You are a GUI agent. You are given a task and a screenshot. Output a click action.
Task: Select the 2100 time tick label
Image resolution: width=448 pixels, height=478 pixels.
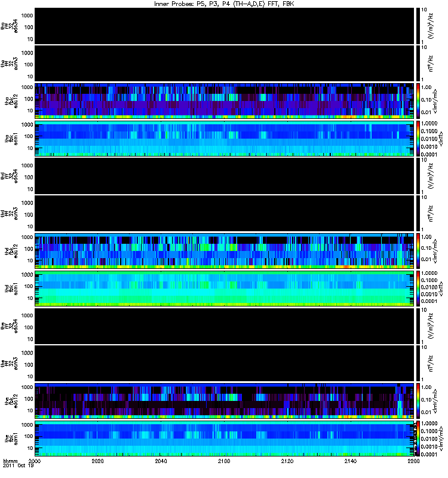click(x=224, y=461)
